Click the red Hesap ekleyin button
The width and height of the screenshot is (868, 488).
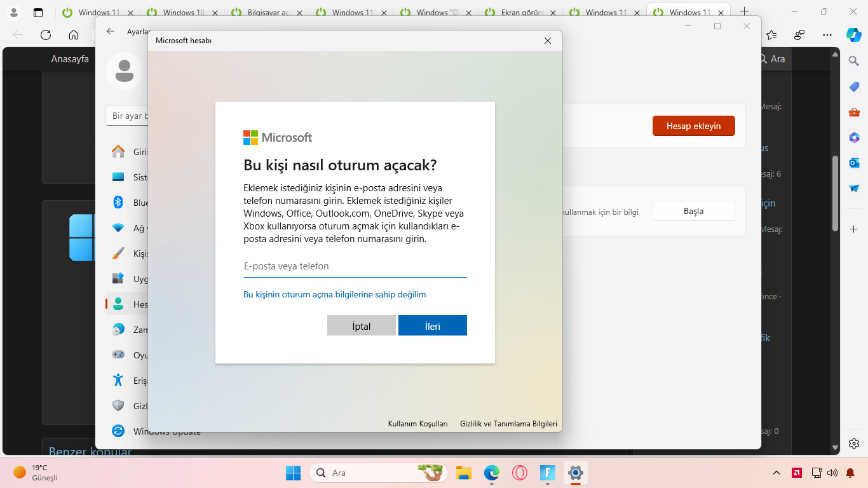coord(694,126)
